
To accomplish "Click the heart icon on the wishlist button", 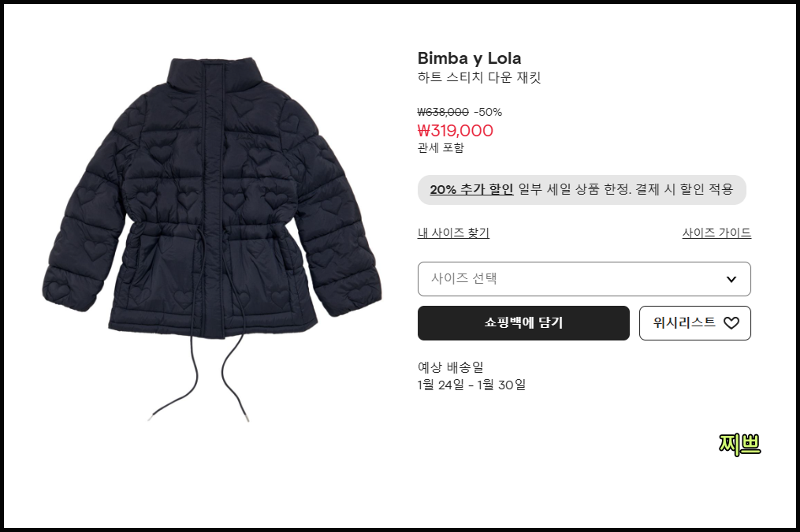I will pyautogui.click(x=731, y=323).
